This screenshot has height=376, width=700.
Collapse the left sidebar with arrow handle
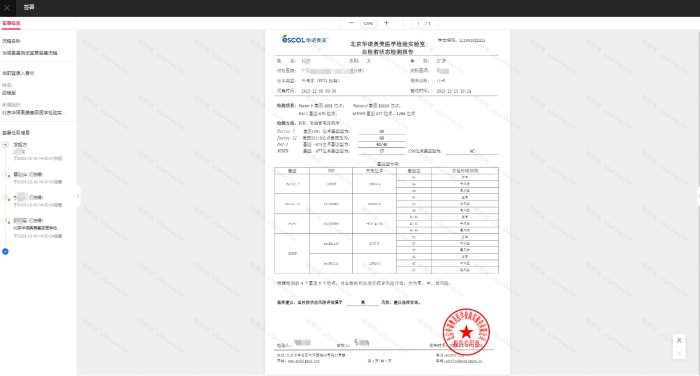point(78,196)
